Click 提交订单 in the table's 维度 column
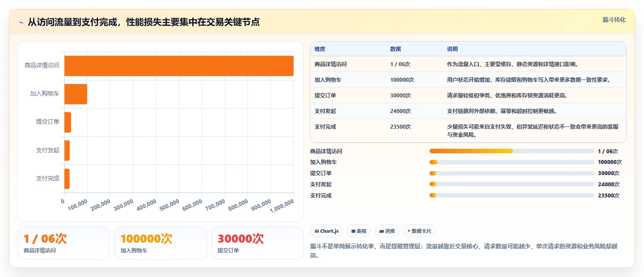 (x=325, y=96)
